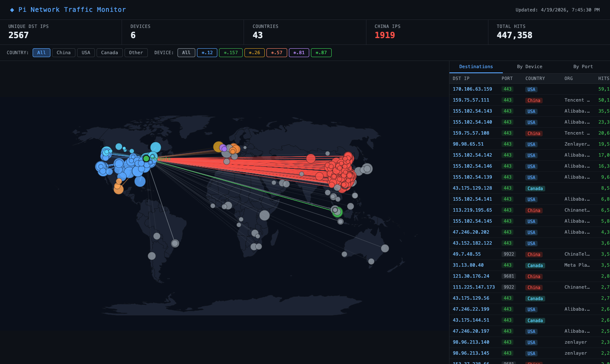Click the Pi Network Traffic Monitor title
The width and height of the screenshot is (610, 364).
coord(72,10)
